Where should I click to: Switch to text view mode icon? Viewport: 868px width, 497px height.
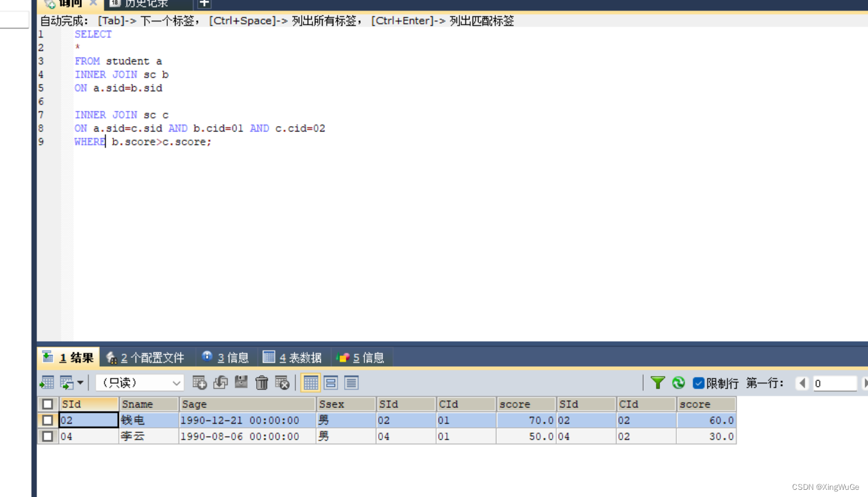pos(351,383)
